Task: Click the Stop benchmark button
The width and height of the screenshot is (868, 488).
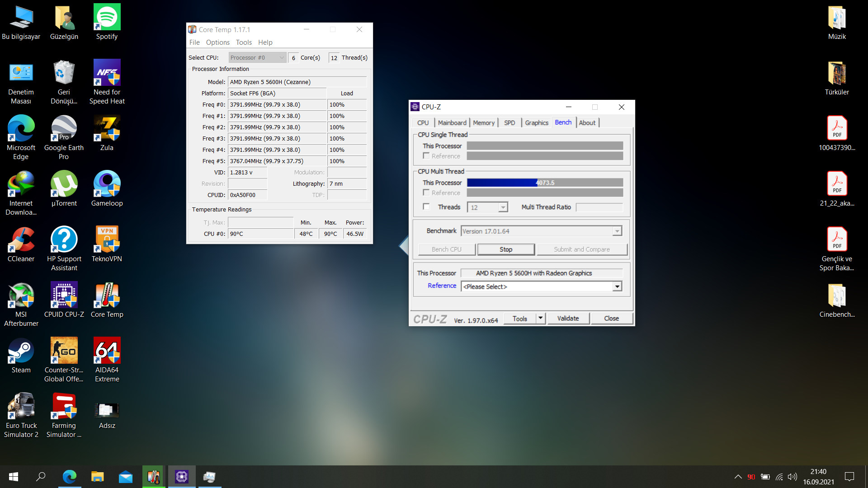Action: click(x=506, y=249)
